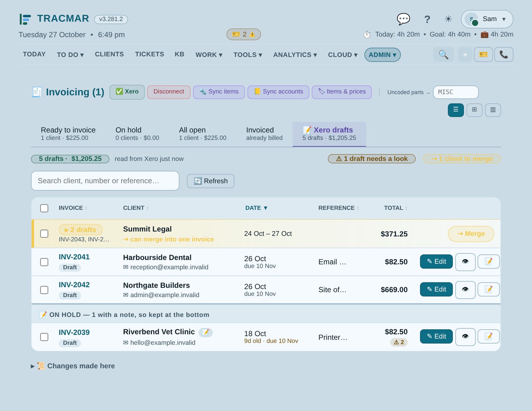This screenshot has width=532, height=411.
Task: Tick the Summit Legal row checkbox
Action: click(x=44, y=234)
